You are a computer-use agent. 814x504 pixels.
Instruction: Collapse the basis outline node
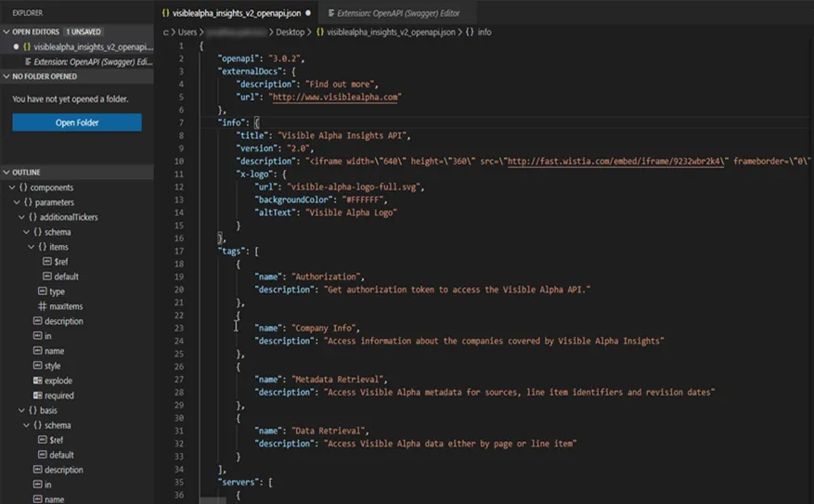(x=21, y=410)
